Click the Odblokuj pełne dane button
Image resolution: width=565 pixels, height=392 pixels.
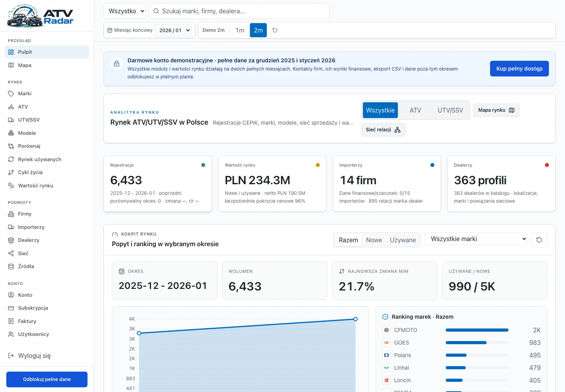click(x=47, y=379)
